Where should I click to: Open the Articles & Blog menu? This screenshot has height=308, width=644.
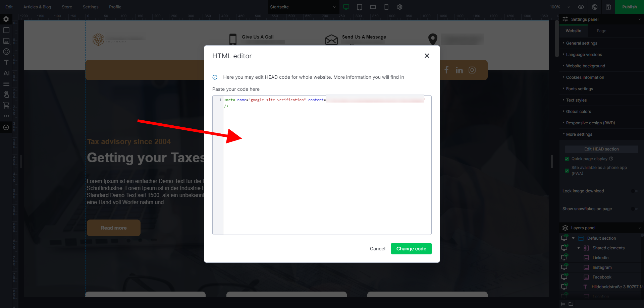pos(37,7)
